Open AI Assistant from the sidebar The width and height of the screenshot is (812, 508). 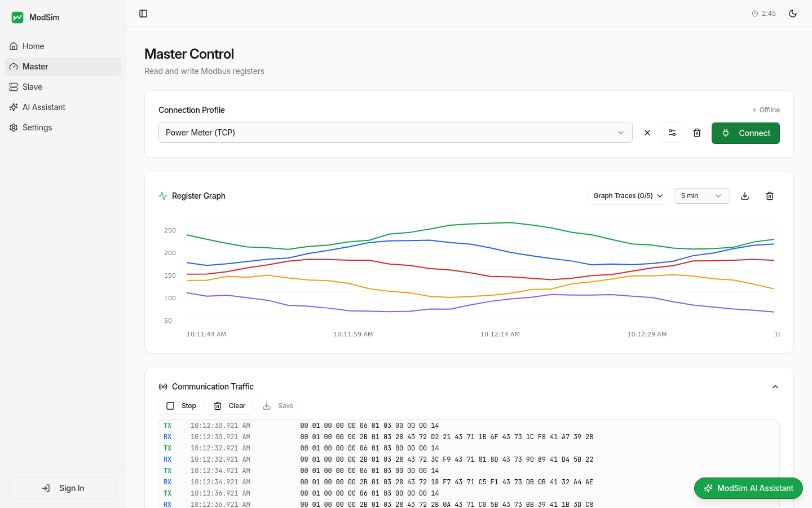click(x=63, y=107)
